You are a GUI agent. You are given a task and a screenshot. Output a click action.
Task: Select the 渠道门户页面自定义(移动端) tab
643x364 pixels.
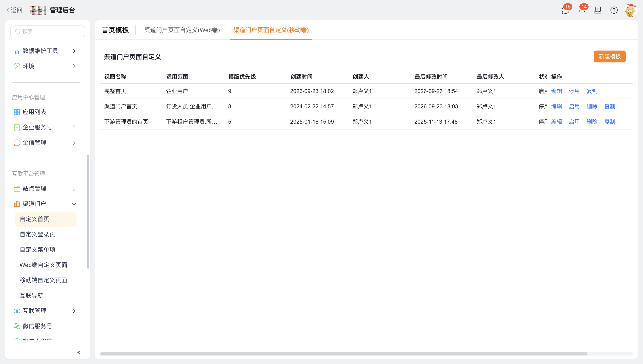(271, 30)
